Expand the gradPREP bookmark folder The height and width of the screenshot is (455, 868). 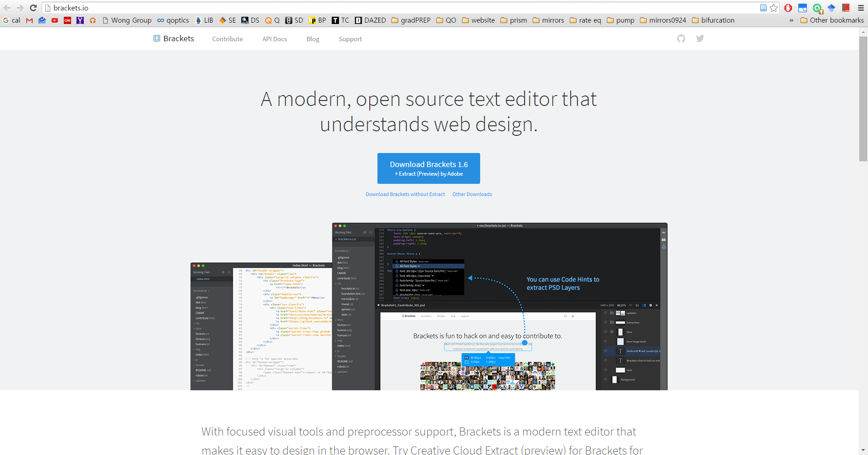pos(411,20)
